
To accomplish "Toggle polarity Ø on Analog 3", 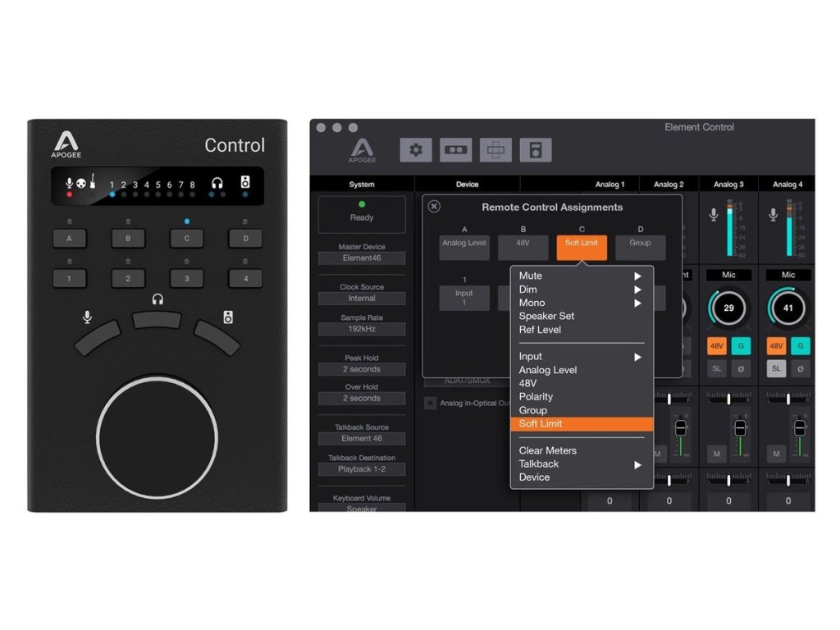I will click(x=741, y=368).
